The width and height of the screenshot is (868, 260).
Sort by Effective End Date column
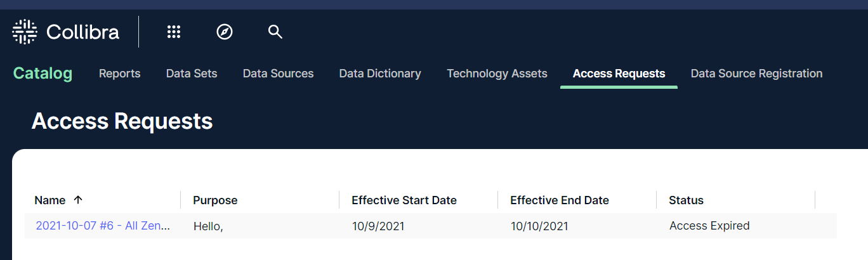(x=560, y=200)
